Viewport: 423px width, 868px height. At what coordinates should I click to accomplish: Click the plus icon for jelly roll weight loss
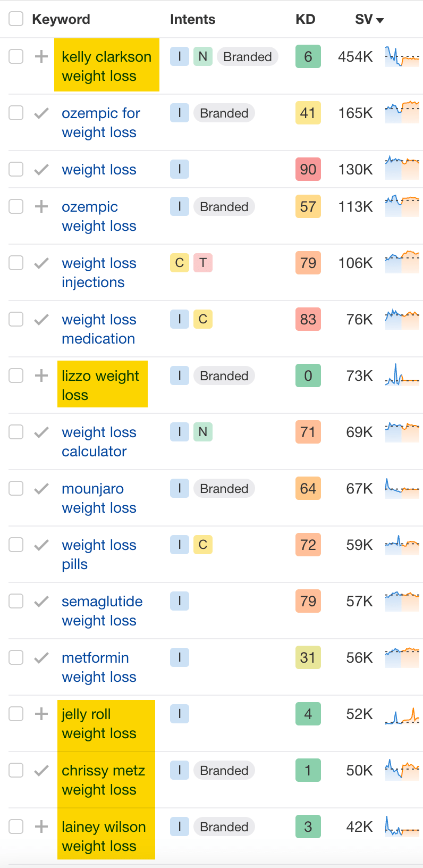[41, 714]
